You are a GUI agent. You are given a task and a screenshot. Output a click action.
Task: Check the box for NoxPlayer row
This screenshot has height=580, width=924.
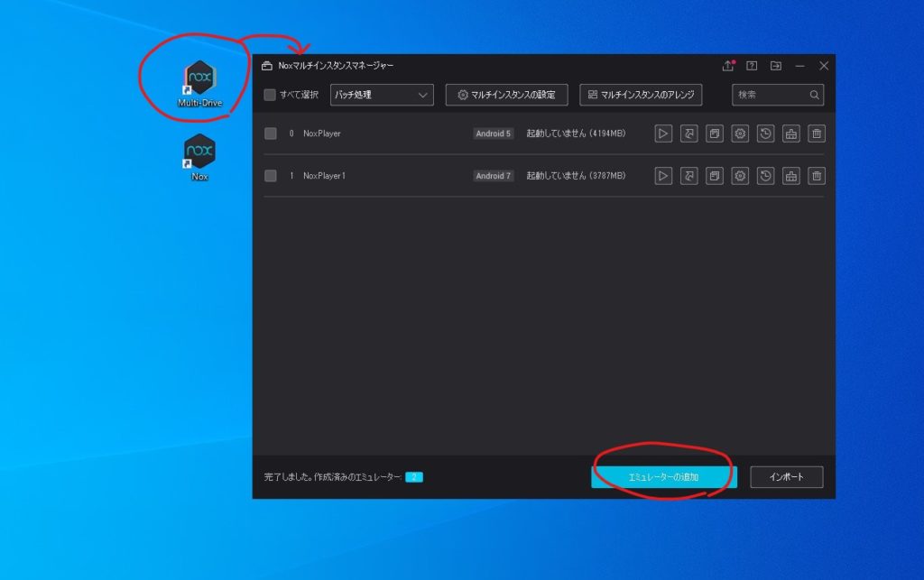(x=271, y=133)
